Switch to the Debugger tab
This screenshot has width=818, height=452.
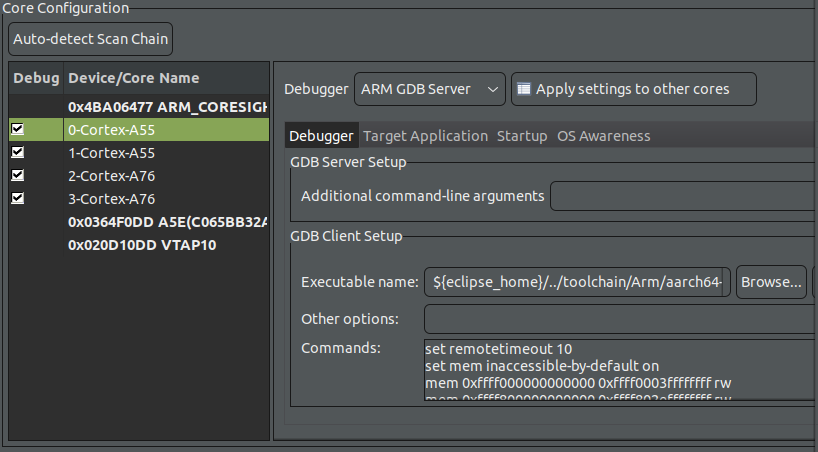click(321, 136)
